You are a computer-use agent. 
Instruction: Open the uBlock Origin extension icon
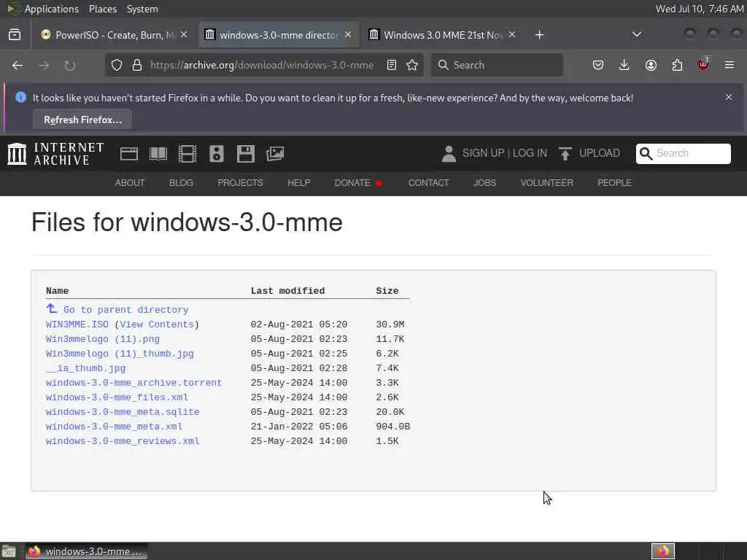pyautogui.click(x=703, y=64)
